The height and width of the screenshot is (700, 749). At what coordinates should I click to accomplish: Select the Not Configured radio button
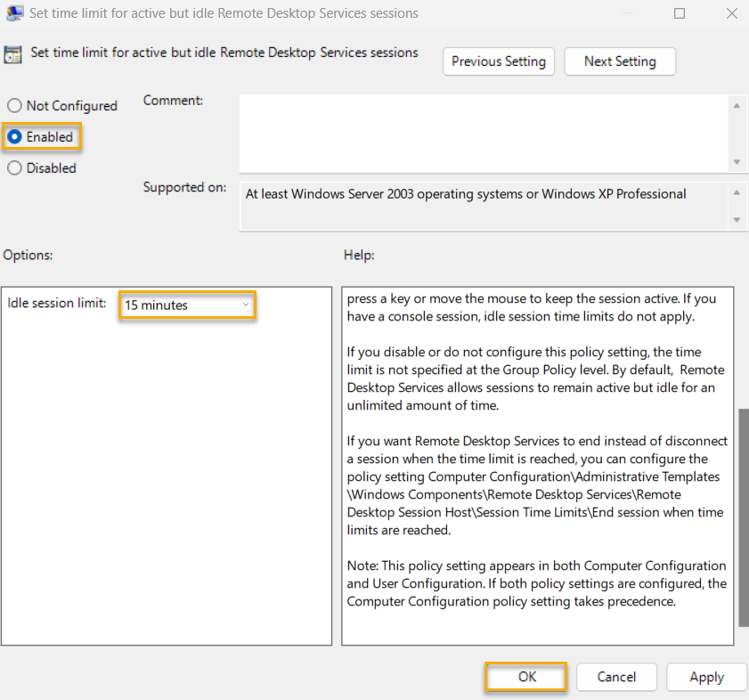pos(13,105)
